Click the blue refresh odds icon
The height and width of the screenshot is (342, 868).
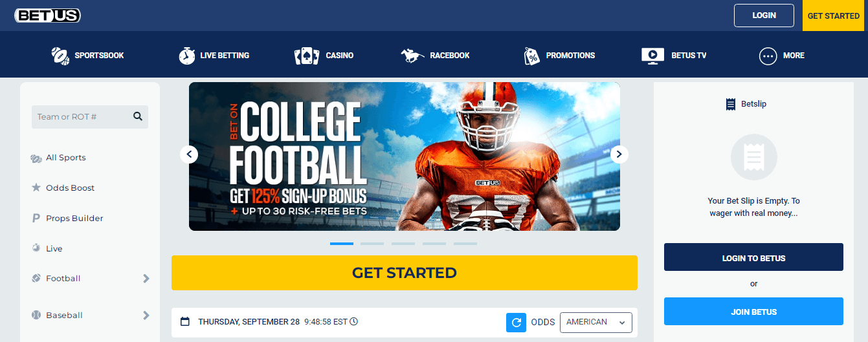(516, 322)
